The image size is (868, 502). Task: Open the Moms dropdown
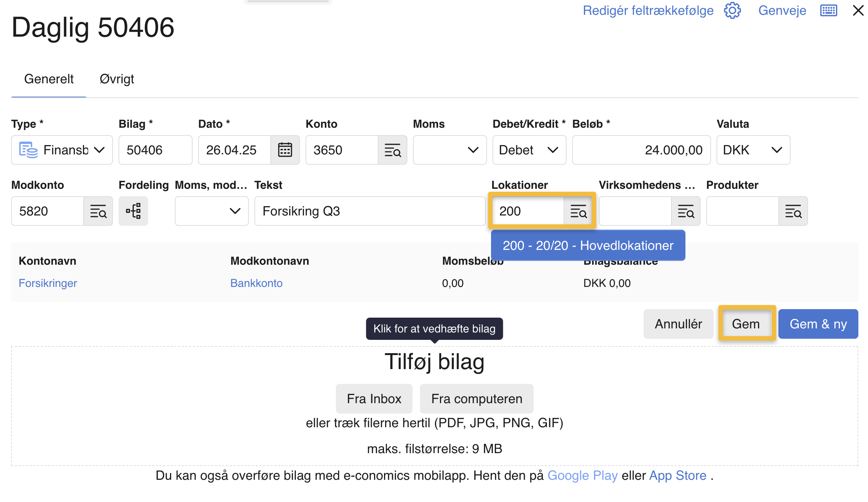tap(450, 150)
